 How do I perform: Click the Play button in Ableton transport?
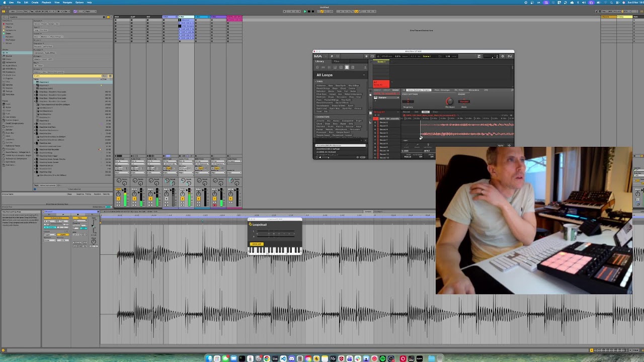304,11
